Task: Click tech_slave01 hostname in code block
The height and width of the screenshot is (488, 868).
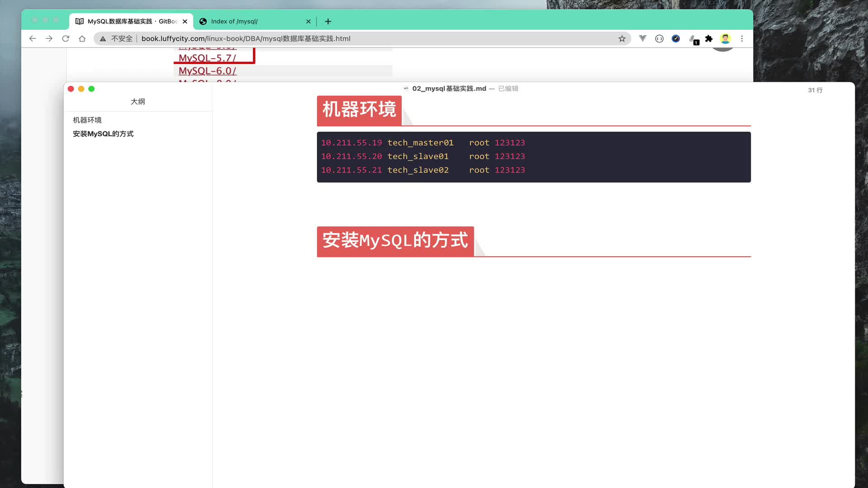Action: coord(418,156)
